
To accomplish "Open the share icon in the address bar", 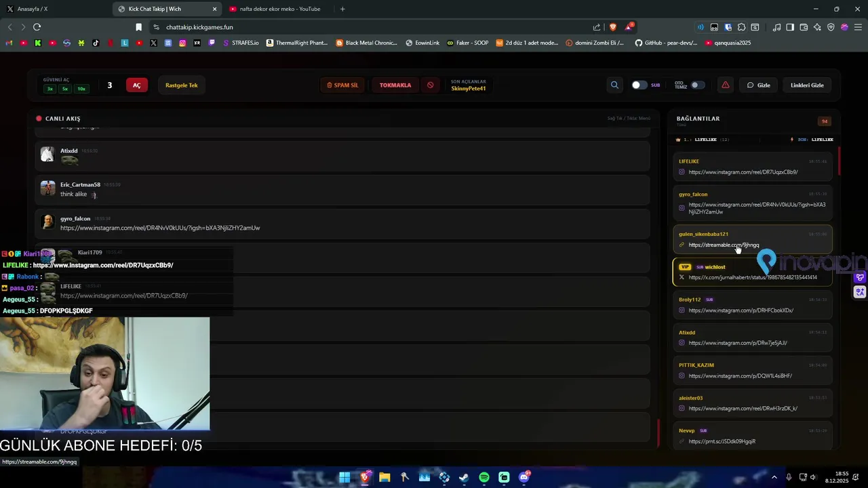I will click(x=597, y=27).
